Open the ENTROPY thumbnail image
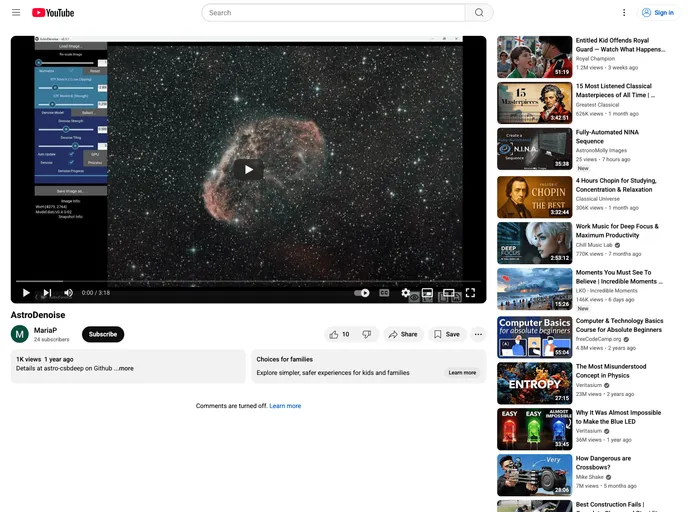Screen dimensions: 688x512 [x=534, y=383]
